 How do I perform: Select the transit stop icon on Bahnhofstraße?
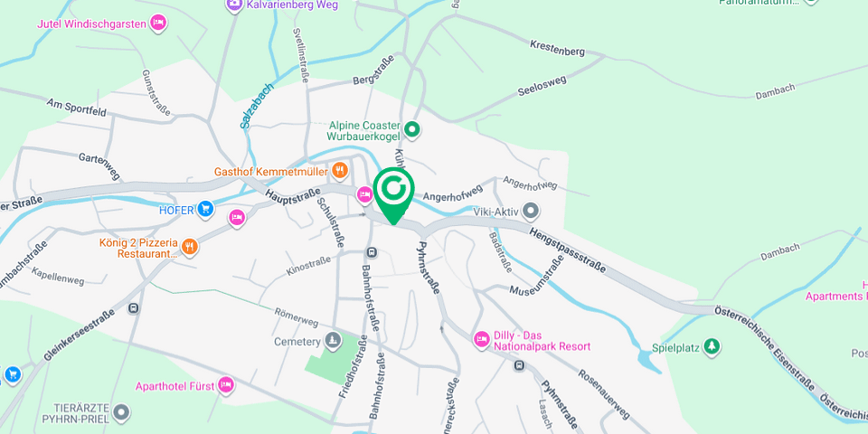click(372, 253)
